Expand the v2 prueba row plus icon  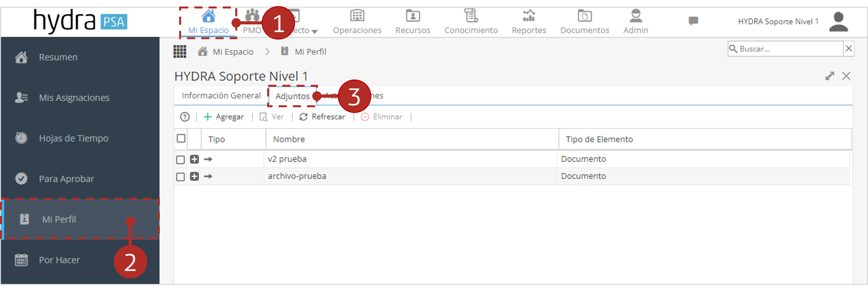click(195, 159)
